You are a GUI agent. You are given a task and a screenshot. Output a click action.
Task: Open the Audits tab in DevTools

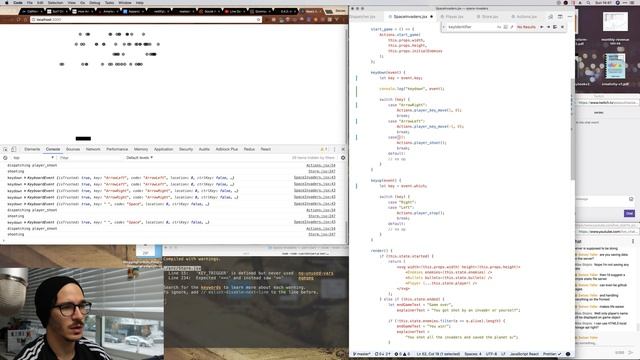tap(204, 149)
